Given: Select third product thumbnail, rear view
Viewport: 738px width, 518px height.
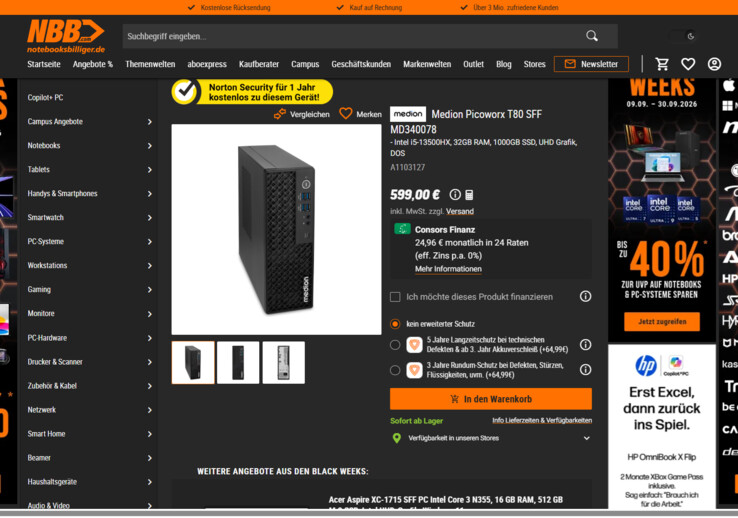Looking at the screenshot, I should pyautogui.click(x=283, y=363).
